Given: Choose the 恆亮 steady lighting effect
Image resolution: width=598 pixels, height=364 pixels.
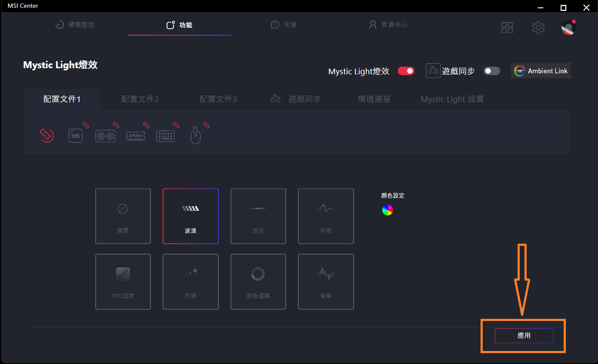Looking at the screenshot, I should [258, 216].
